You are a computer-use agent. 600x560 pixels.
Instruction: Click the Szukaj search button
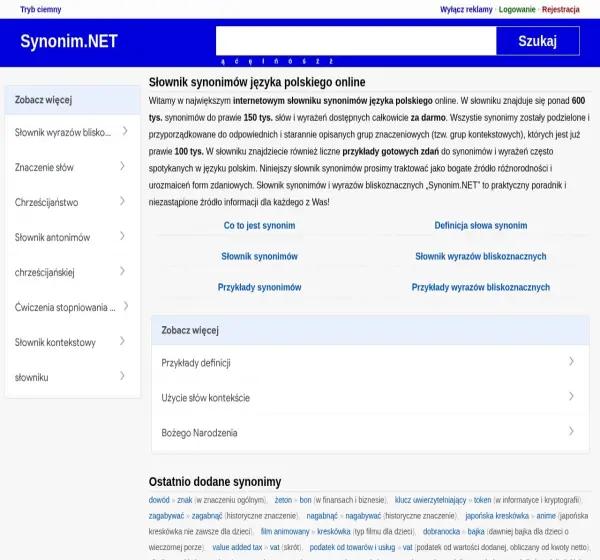pos(538,41)
